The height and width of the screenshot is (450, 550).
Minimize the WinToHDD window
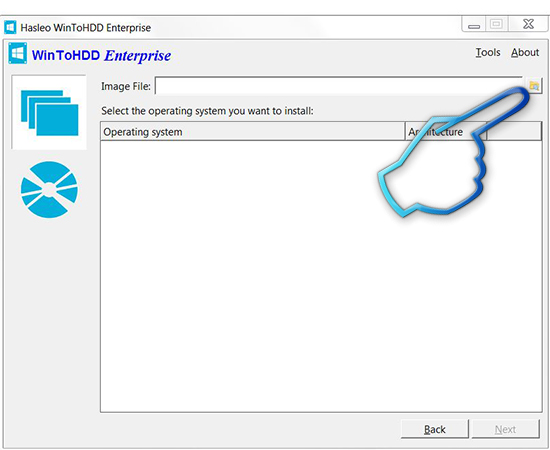tap(474, 25)
